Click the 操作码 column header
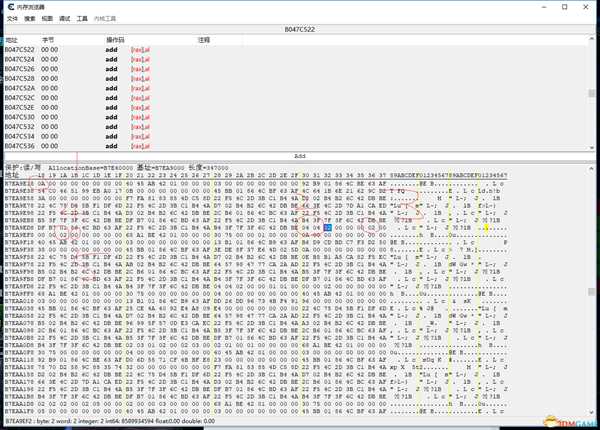The height and width of the screenshot is (430, 600). click(x=115, y=40)
